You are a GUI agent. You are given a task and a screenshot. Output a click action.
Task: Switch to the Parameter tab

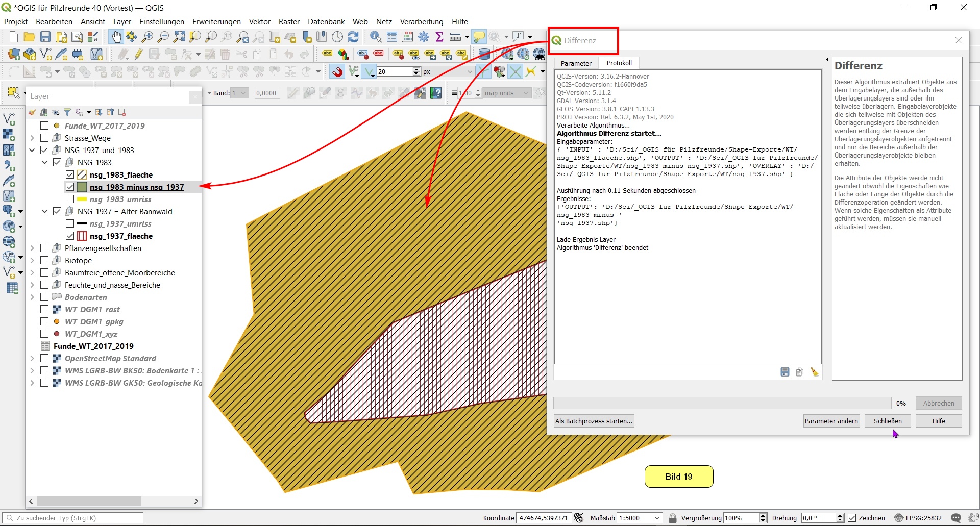576,64
